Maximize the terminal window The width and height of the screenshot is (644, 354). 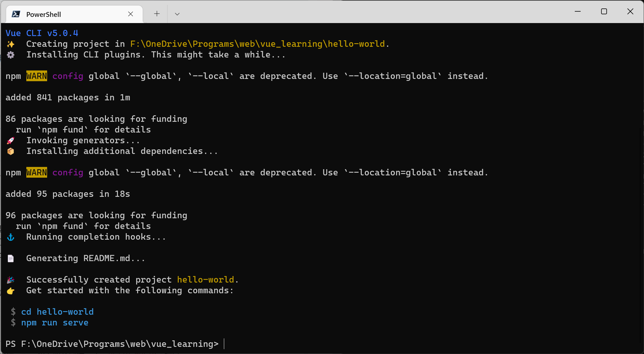pos(604,11)
